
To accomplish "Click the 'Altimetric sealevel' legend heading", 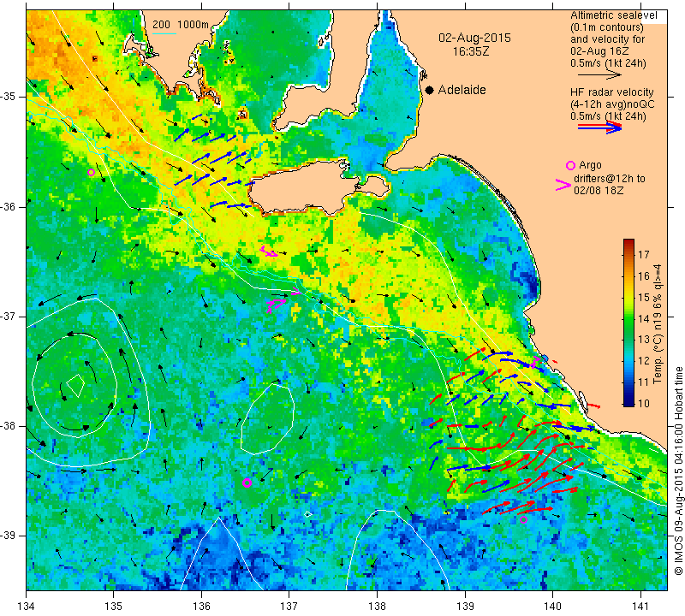I will [x=613, y=15].
